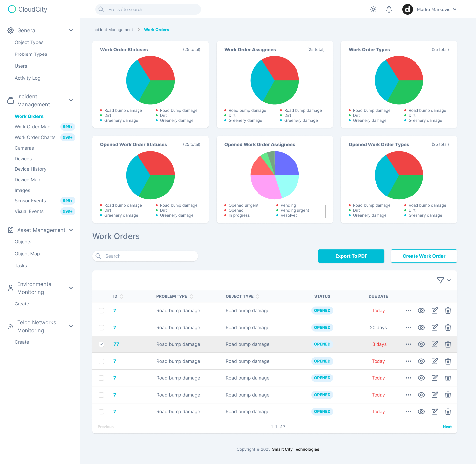Open notifications via the bell icon

(389, 9)
